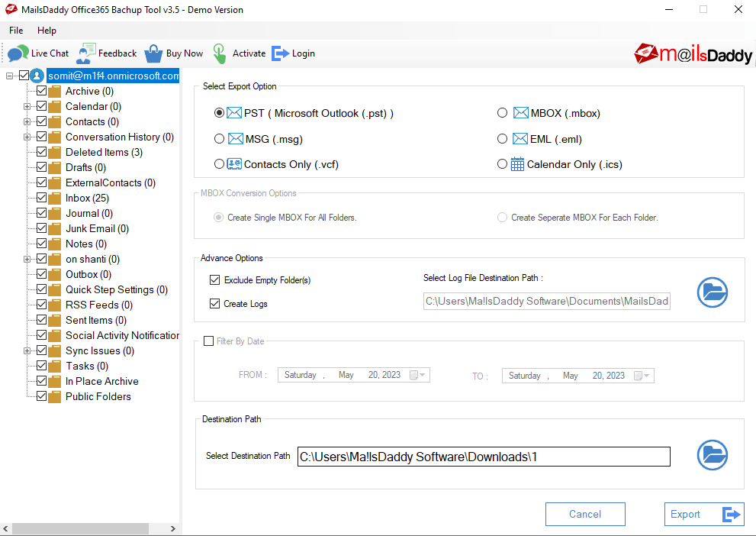Click the Junk Email folder icon
Viewport: 756px width, 536px height.
tap(54, 229)
